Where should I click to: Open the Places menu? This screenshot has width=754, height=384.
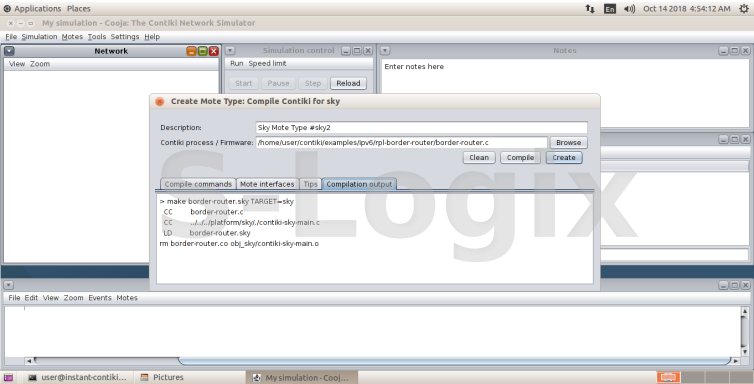[78, 9]
